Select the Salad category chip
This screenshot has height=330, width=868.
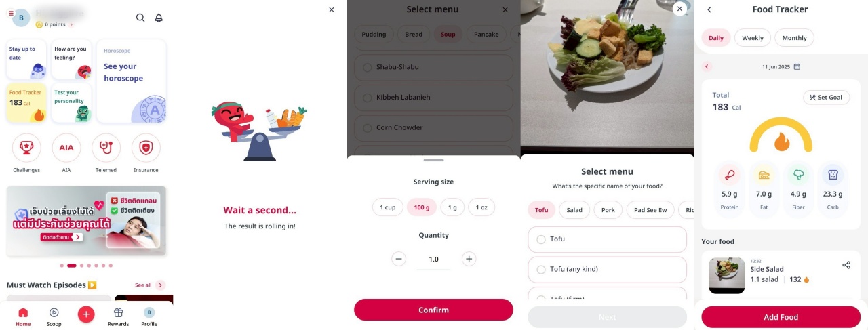574,210
